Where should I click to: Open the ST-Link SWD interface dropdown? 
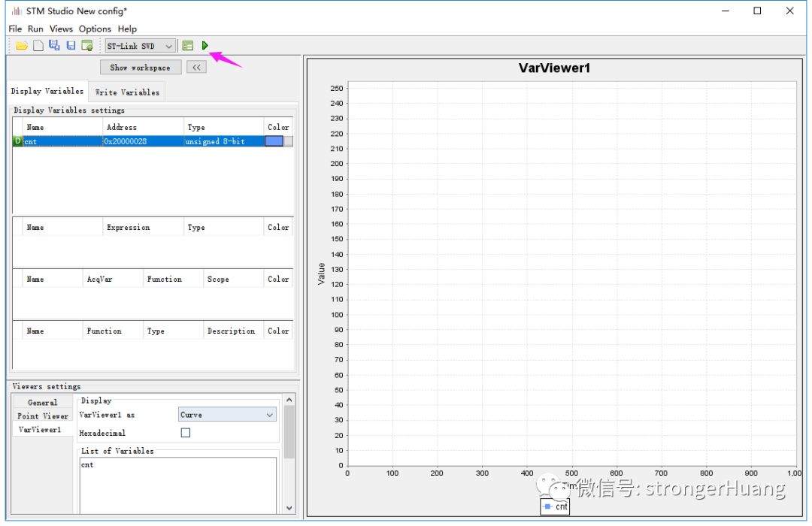point(141,46)
